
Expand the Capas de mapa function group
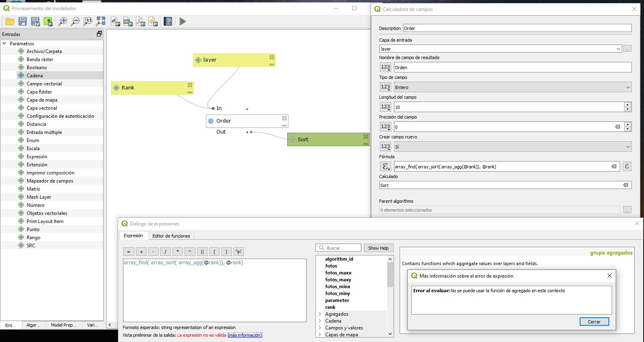point(320,335)
